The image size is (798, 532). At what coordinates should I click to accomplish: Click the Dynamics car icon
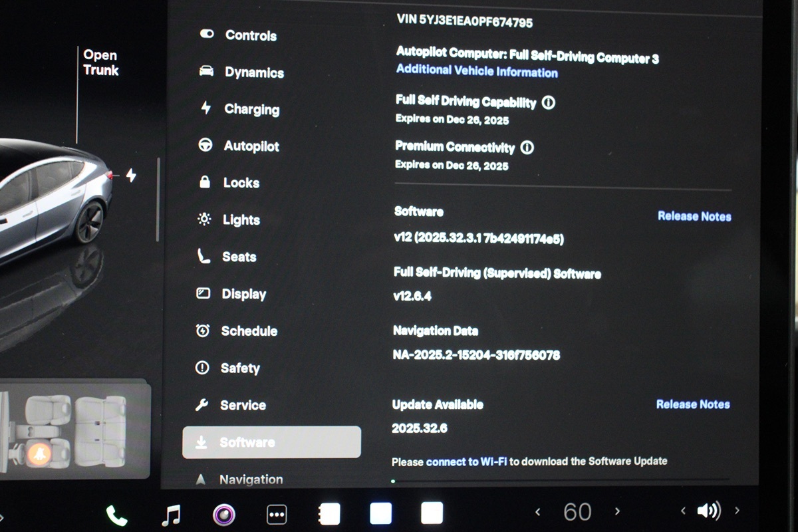coord(206,70)
